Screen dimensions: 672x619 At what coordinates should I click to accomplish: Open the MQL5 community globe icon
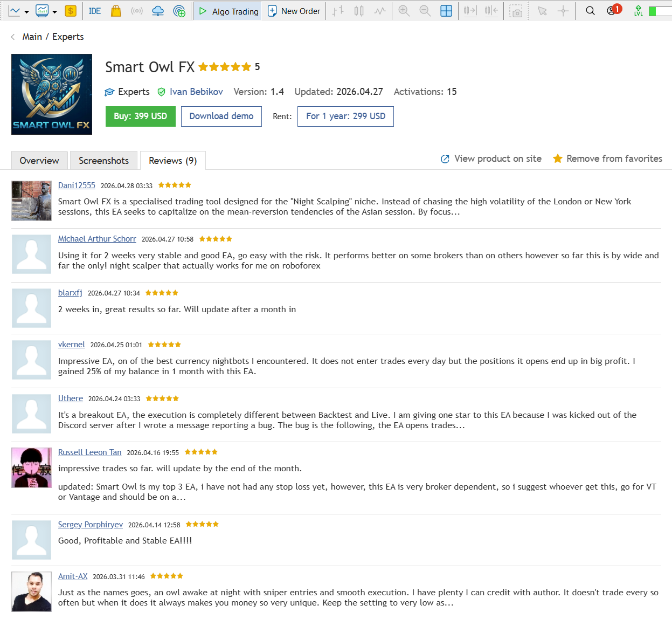pos(179,11)
